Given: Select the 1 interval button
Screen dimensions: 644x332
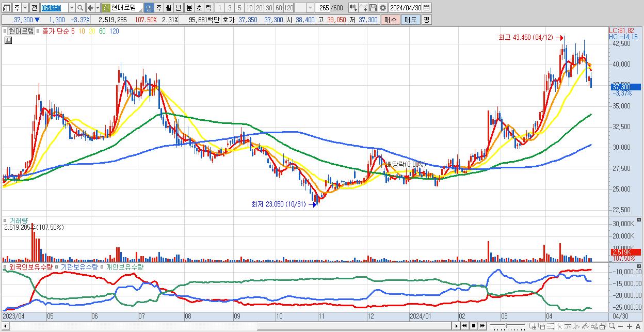Looking at the screenshot, I should (x=219, y=8).
